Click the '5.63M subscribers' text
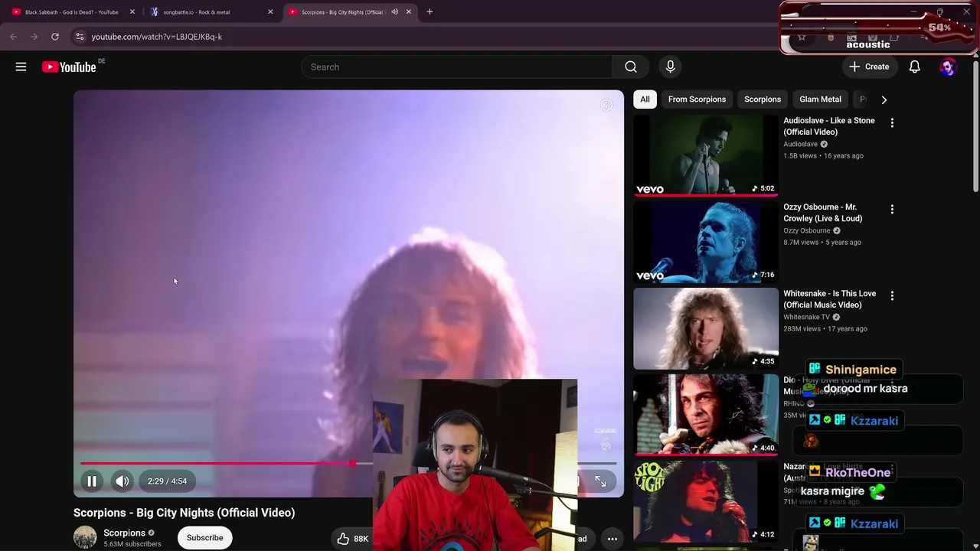 132,544
